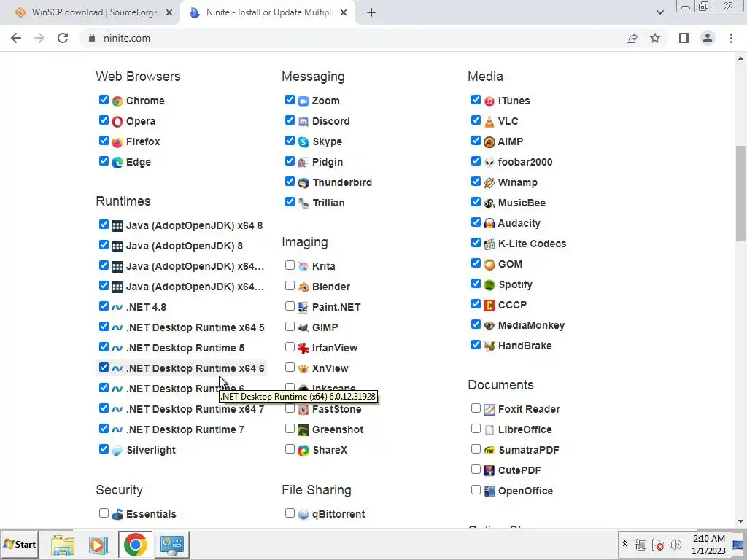This screenshot has width=747, height=560.
Task: Open the Windows Start menu
Action: [x=20, y=544]
